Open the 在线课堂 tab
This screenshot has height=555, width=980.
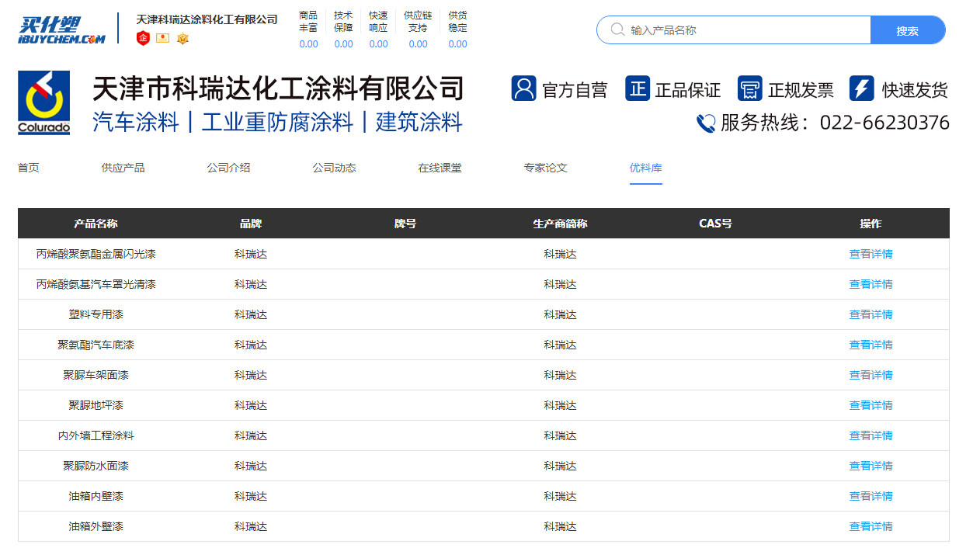click(440, 168)
